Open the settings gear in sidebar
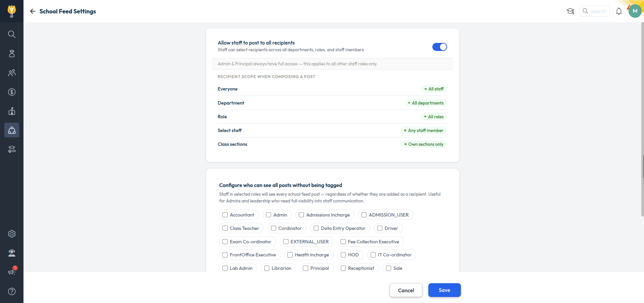 [x=12, y=234]
